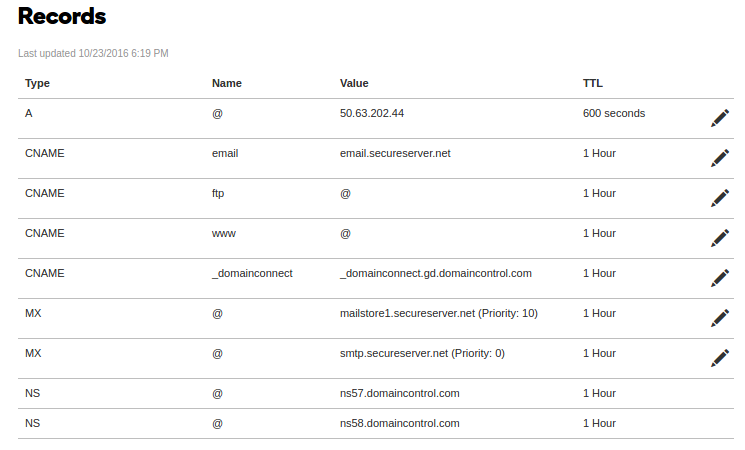Screen dimensions: 745x450
Task: Click the TTL column header
Action: [592, 83]
